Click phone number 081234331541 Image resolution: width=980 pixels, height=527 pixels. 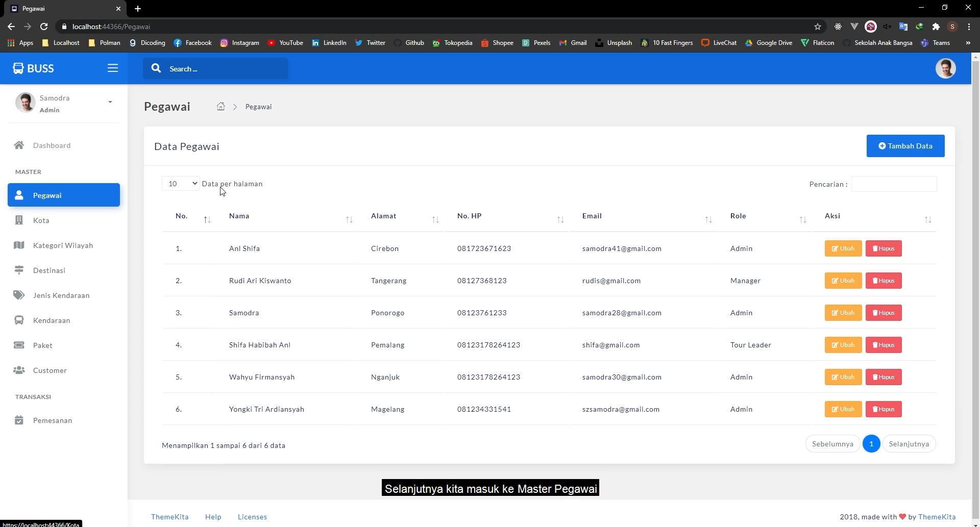(484, 409)
